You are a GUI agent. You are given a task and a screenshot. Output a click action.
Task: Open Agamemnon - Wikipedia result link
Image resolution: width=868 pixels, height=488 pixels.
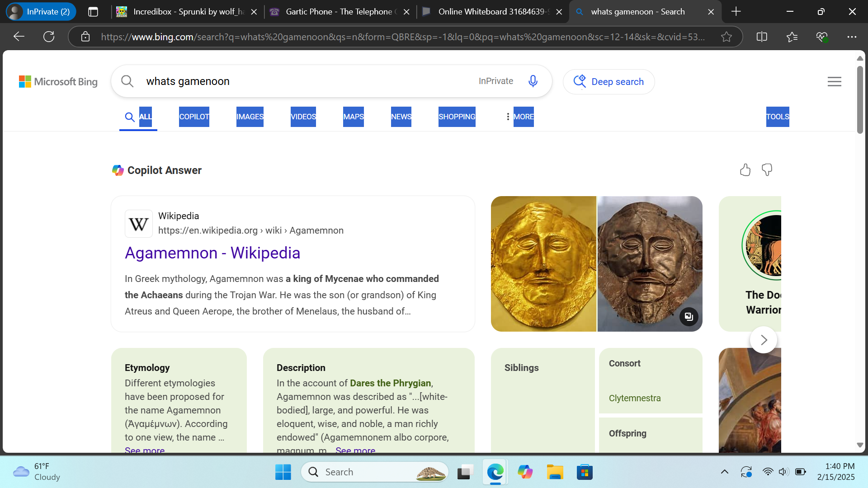click(212, 253)
